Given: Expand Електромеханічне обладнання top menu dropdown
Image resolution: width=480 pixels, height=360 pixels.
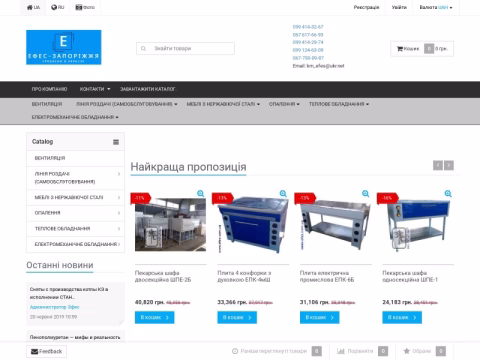Looking at the screenshot, I should [x=75, y=117].
